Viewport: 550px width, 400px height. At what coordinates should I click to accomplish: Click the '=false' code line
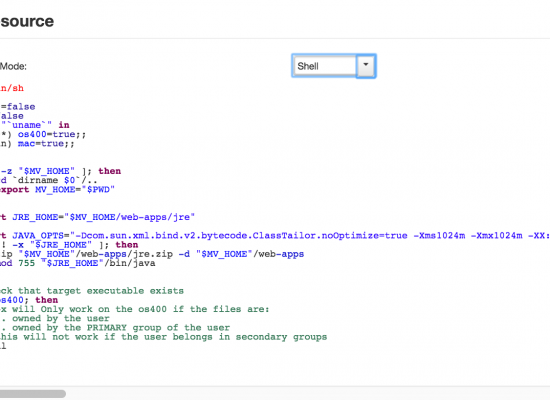coord(18,106)
